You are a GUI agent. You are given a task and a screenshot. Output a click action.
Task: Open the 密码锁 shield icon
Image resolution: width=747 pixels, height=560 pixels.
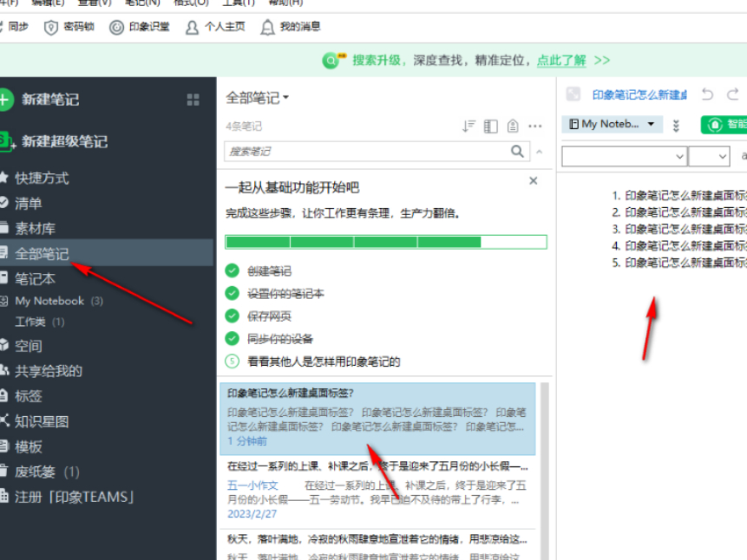(x=50, y=28)
